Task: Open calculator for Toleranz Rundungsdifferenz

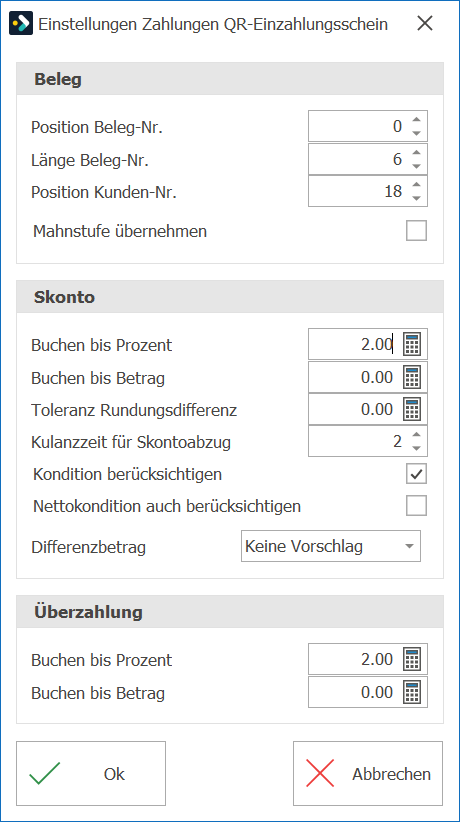Action: pos(412,409)
